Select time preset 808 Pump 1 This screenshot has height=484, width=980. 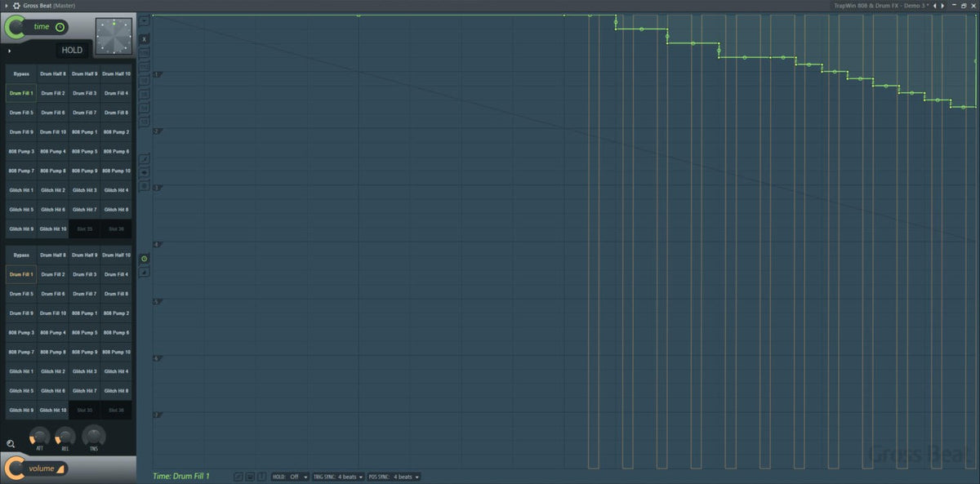click(x=84, y=132)
